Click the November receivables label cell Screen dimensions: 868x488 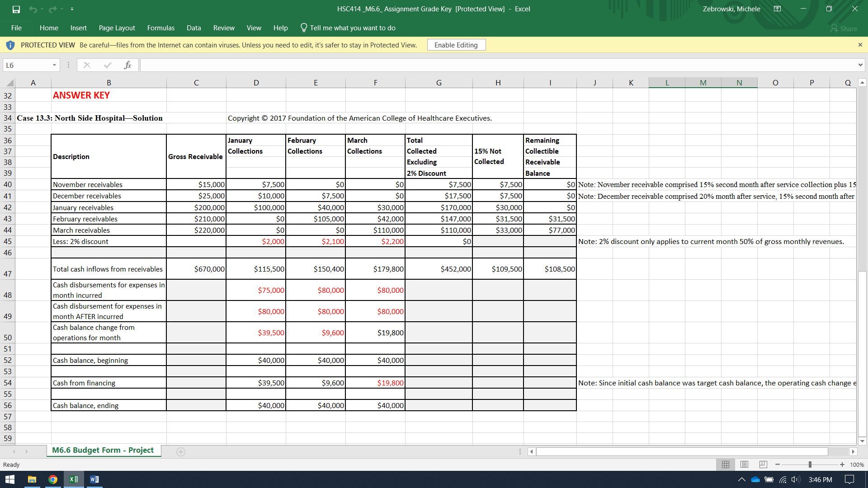click(x=108, y=184)
